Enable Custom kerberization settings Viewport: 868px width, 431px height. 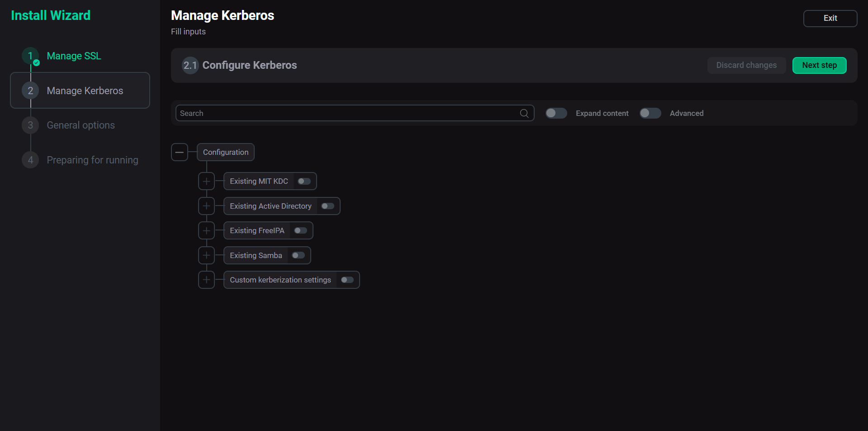coord(347,280)
